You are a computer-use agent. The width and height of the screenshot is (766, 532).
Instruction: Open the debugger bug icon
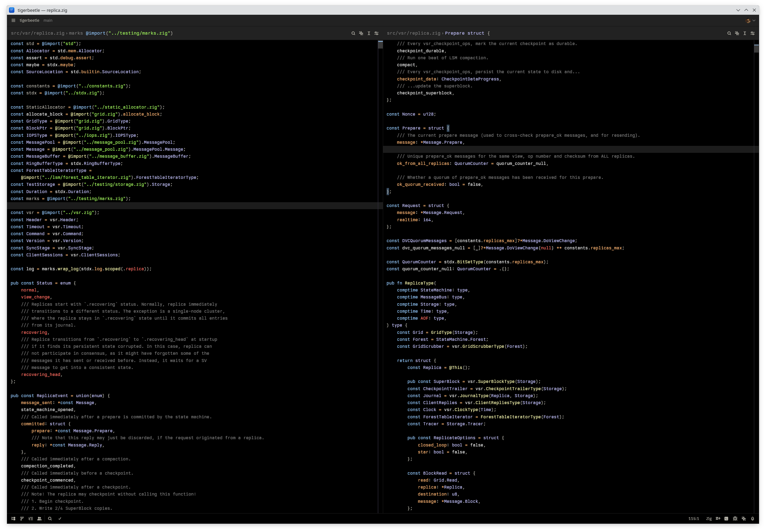(735, 519)
